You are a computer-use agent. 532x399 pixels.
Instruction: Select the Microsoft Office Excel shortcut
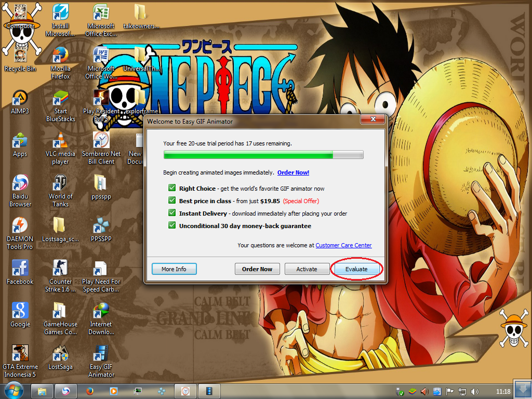(x=101, y=20)
